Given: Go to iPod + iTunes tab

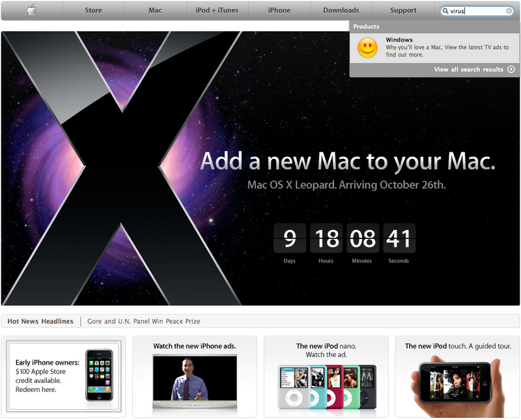Looking at the screenshot, I should point(217,10).
